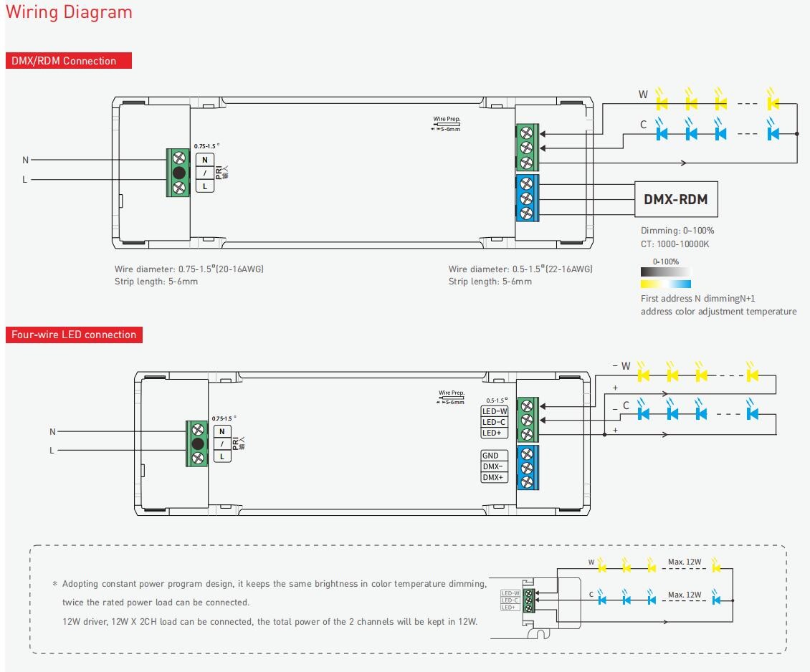The image size is (810, 672).
Task: Click the DMX+ terminal label
Action: (x=492, y=477)
